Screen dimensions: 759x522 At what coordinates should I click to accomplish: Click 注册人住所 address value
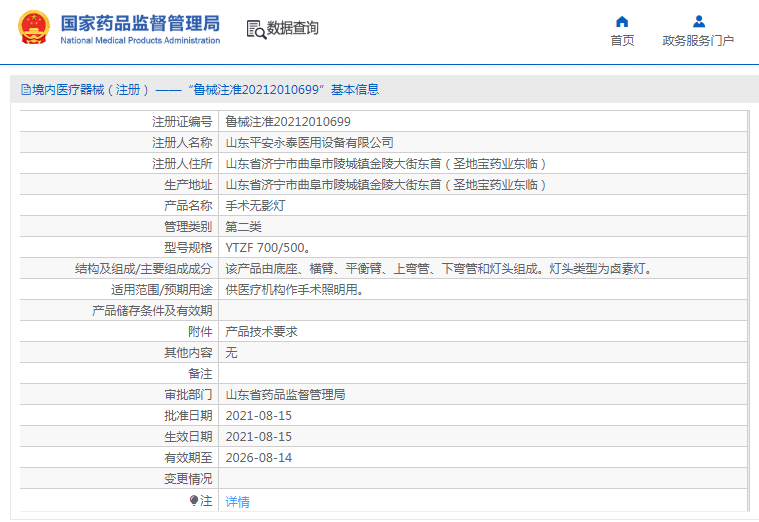386,164
